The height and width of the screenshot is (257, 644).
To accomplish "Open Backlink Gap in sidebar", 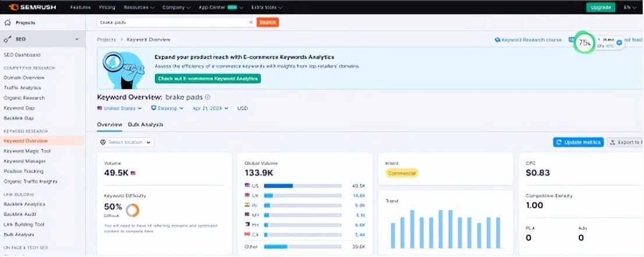I will click(19, 118).
